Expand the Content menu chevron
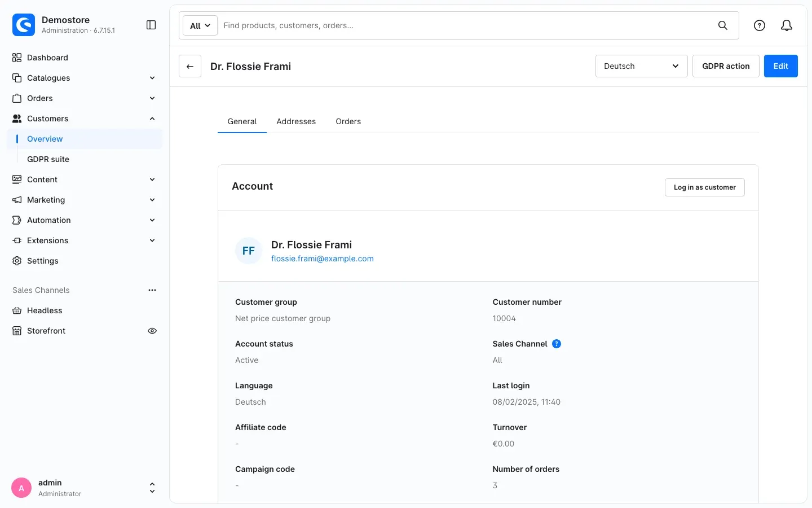812x508 pixels. point(152,179)
